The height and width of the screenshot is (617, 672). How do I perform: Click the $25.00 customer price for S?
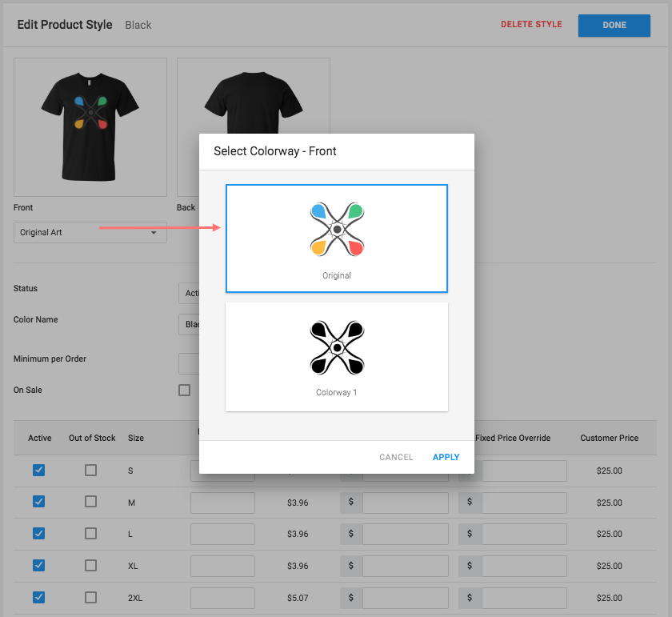point(609,471)
